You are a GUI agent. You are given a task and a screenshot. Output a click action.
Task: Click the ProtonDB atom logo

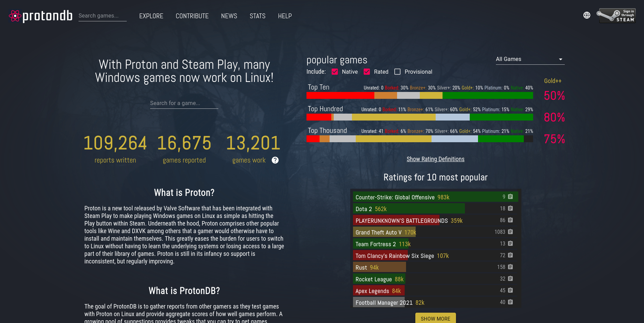(15, 16)
